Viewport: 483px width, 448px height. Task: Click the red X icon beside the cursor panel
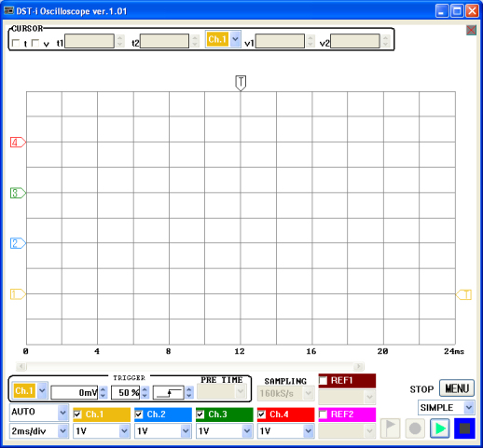pyautogui.click(x=471, y=30)
